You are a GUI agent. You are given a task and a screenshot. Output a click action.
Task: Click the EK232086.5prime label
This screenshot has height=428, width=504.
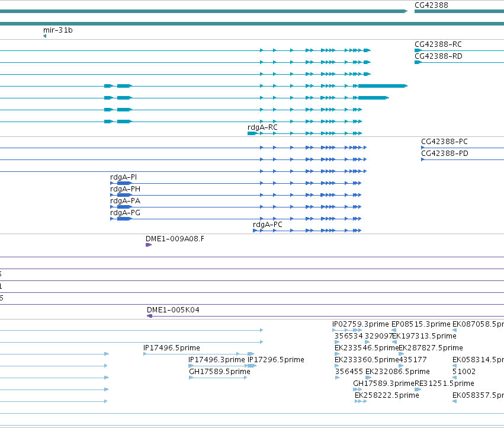[397, 372]
